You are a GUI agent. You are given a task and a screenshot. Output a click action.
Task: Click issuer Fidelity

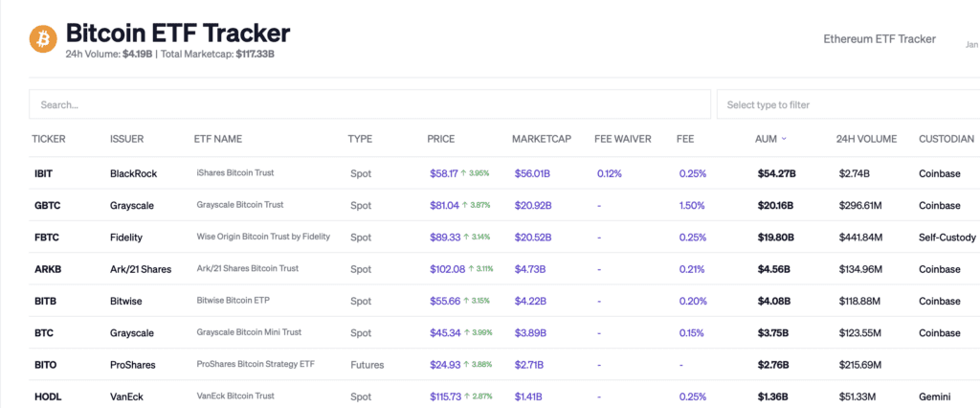[126, 238]
